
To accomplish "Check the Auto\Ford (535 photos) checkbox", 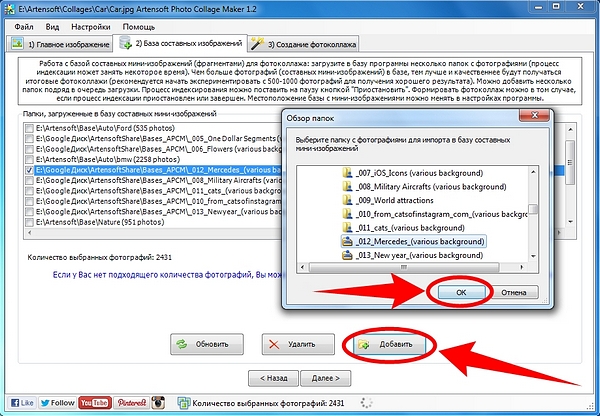I will click(29, 128).
